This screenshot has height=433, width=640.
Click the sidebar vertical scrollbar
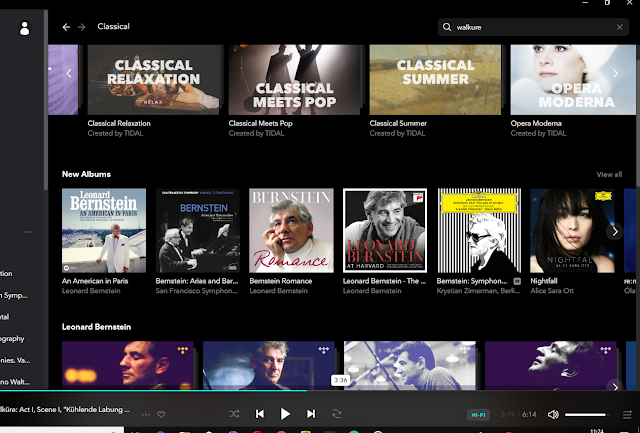tap(46, 100)
